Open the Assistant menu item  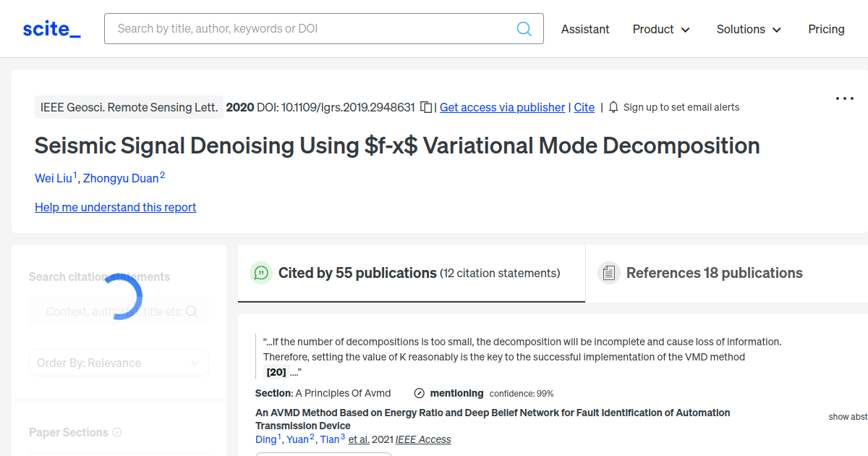click(x=585, y=29)
